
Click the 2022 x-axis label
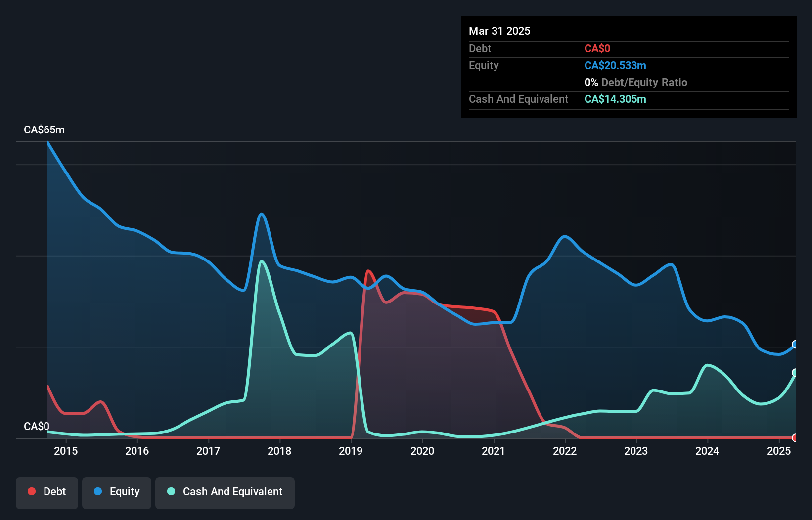(565, 451)
